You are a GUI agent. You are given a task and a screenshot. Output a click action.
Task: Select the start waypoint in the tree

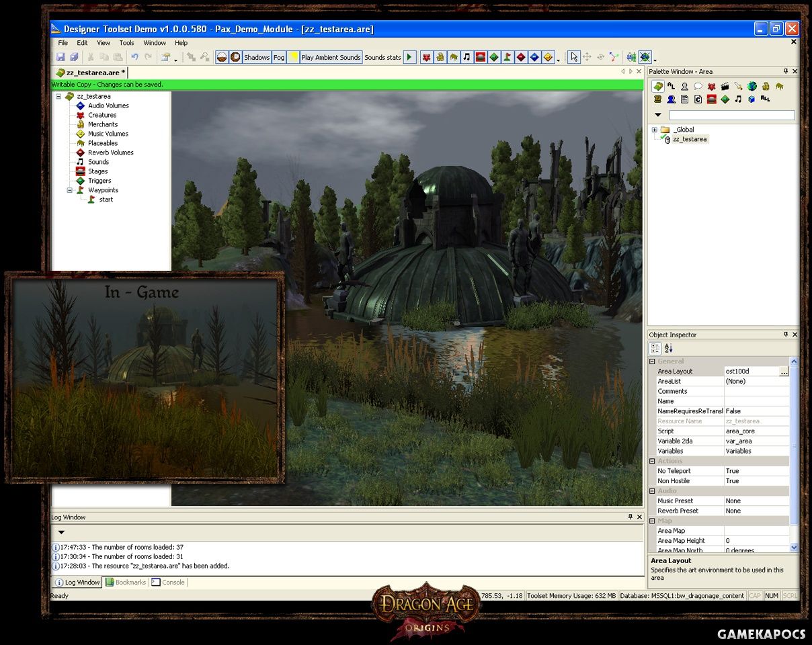click(x=106, y=200)
